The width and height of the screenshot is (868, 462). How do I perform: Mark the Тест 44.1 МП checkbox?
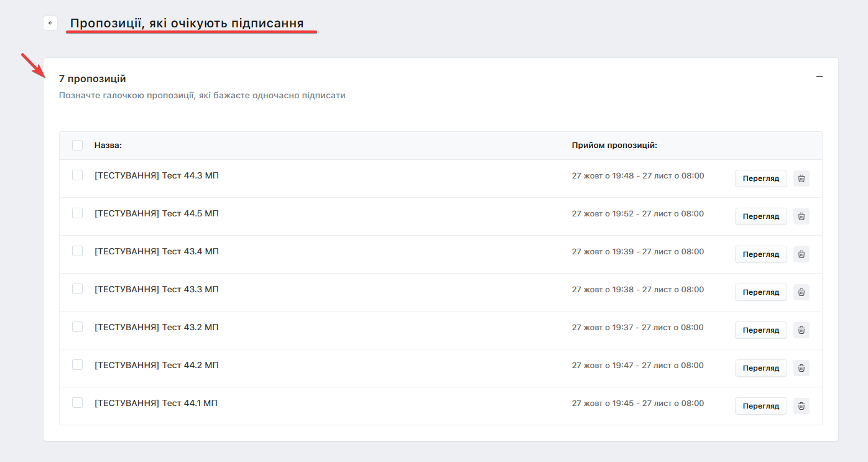pos(77,403)
